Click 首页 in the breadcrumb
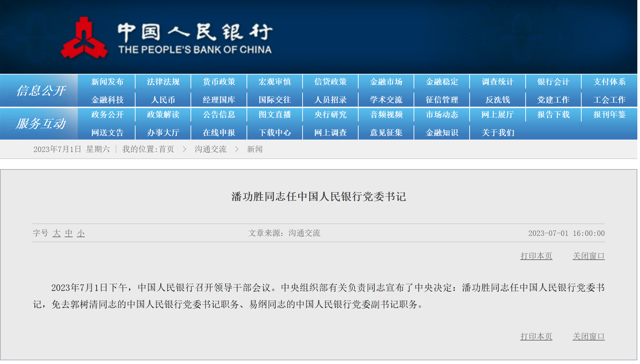 coord(166,149)
